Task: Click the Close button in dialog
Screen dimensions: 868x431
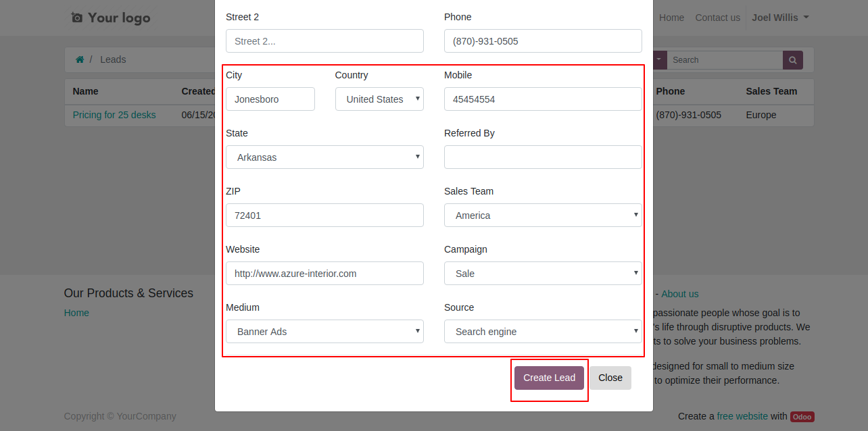Action: pos(610,378)
